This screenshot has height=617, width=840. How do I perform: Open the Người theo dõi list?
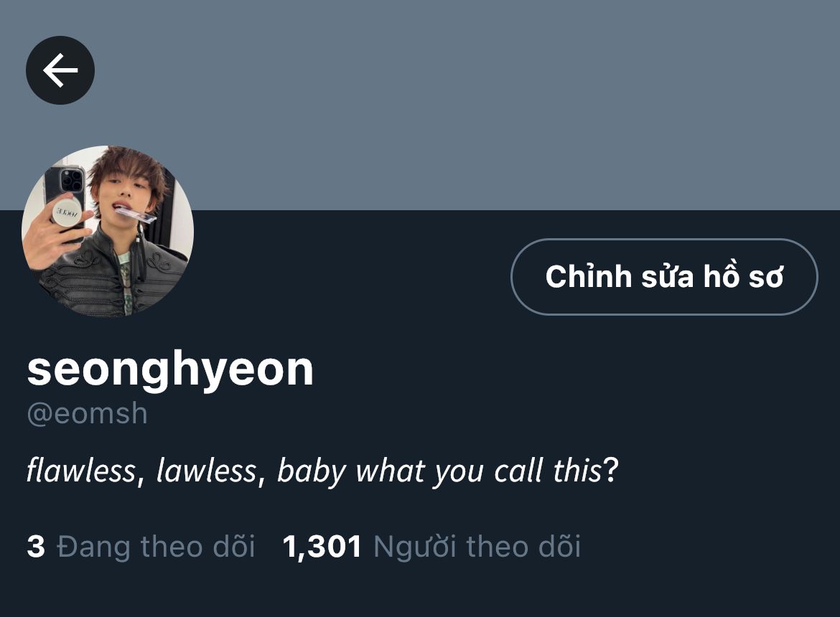477,547
